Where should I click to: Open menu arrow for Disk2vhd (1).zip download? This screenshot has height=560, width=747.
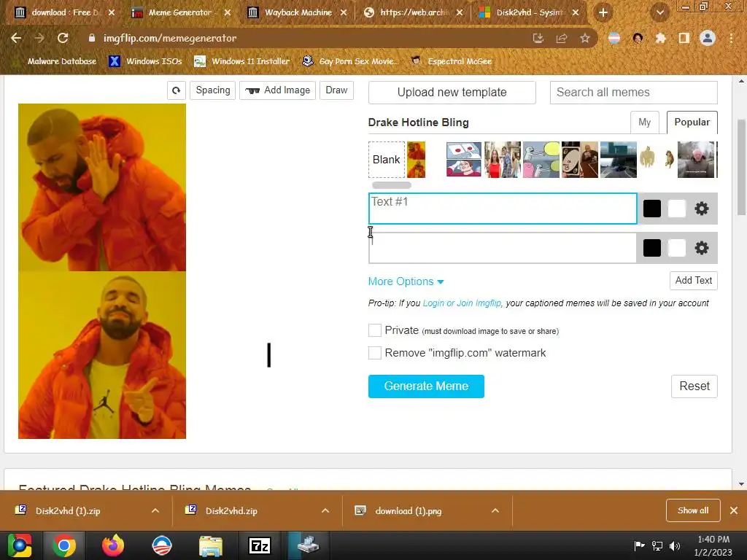tap(155, 510)
